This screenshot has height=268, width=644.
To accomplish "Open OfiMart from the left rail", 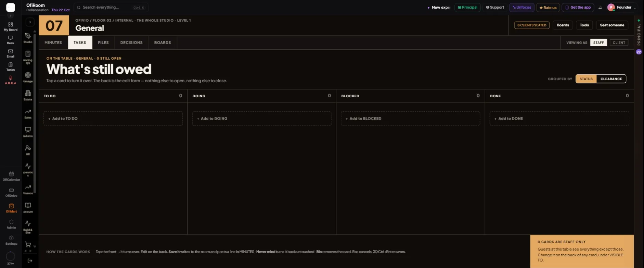I will click(11, 208).
